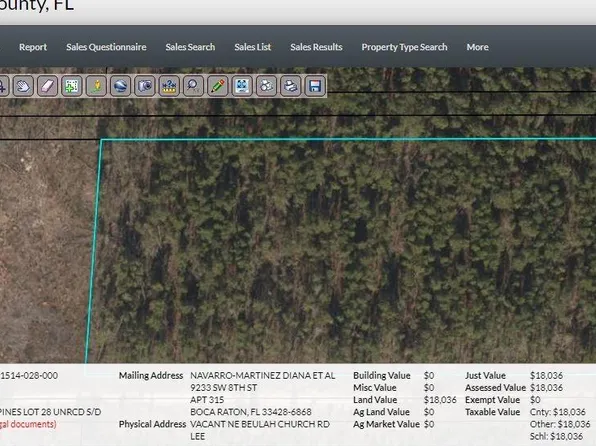596x446 pixels.
Task: Open Sales Questionnaire menu item
Action: click(106, 47)
